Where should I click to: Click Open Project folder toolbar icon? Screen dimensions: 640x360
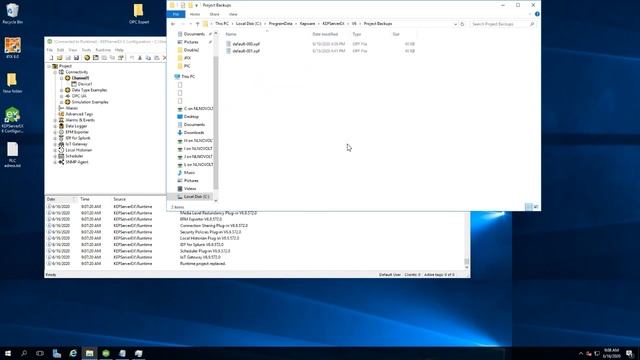(60, 58)
